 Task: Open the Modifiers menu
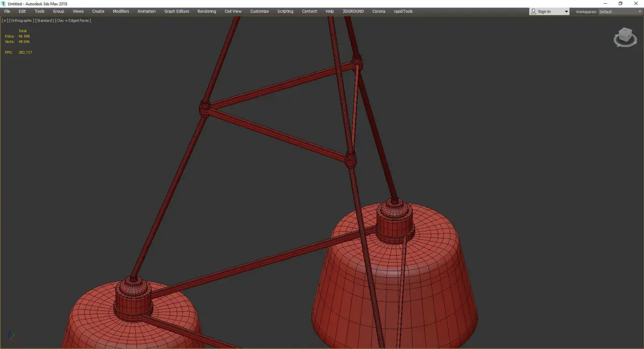[x=121, y=11]
